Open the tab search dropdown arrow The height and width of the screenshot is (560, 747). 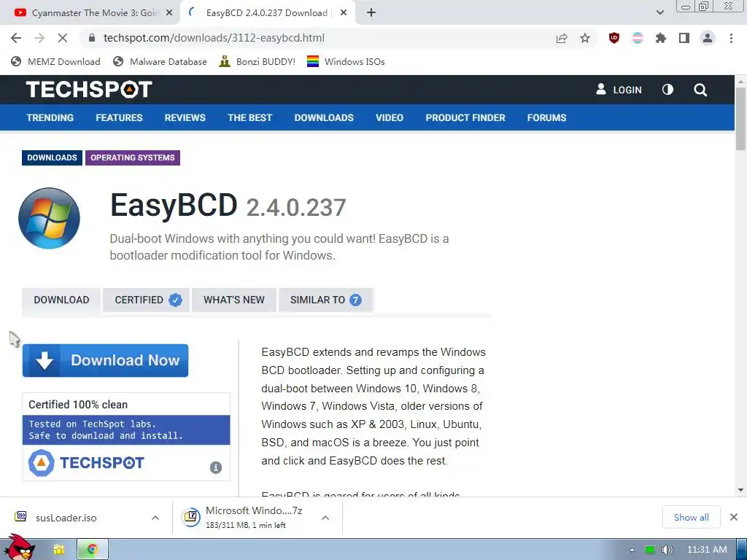point(659,12)
